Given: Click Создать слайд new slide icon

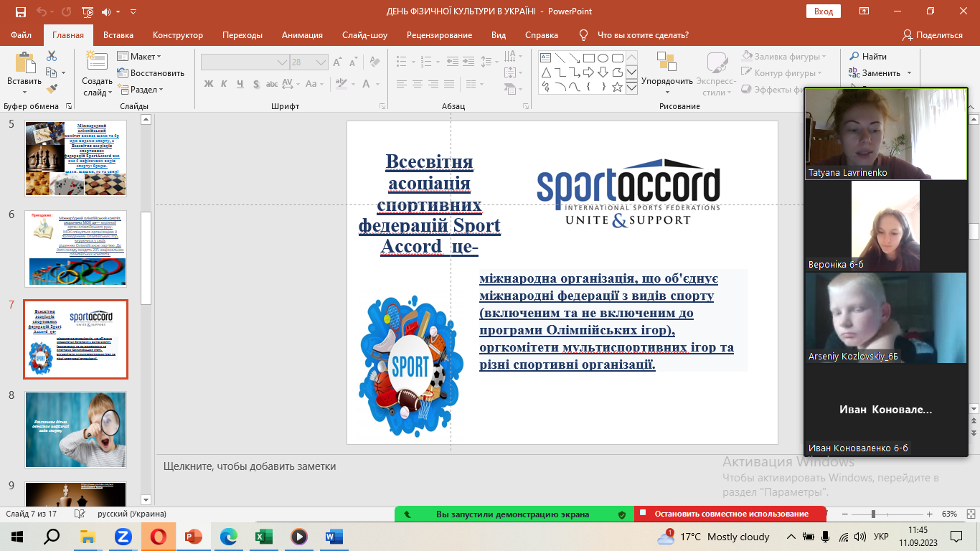Looking at the screenshot, I should click(96, 62).
